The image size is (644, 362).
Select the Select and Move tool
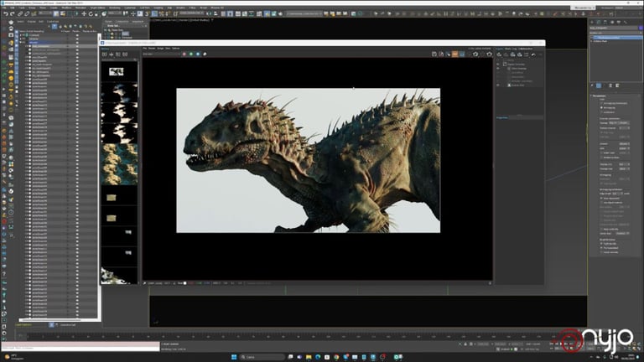(x=84, y=14)
